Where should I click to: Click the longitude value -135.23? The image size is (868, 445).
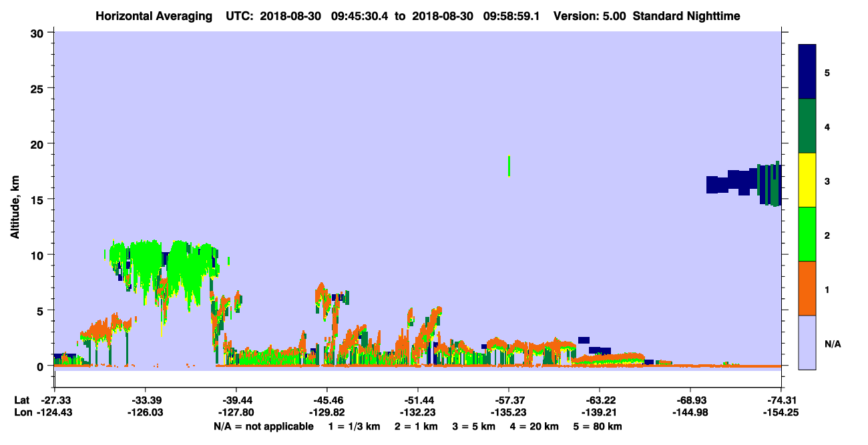[x=508, y=412]
